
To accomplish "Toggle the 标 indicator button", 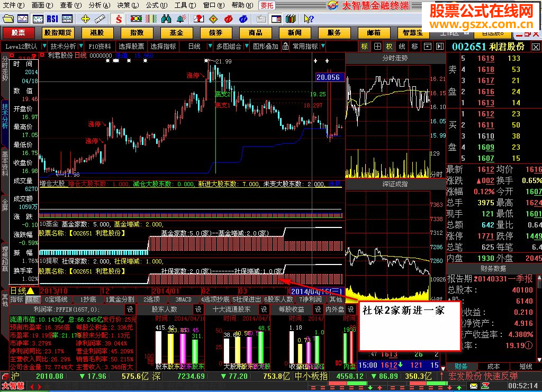I will pyautogui.click(x=364, y=46).
